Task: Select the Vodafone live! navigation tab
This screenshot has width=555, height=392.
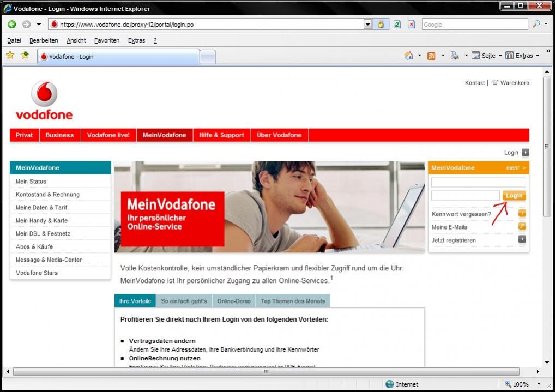Action: pyautogui.click(x=108, y=135)
